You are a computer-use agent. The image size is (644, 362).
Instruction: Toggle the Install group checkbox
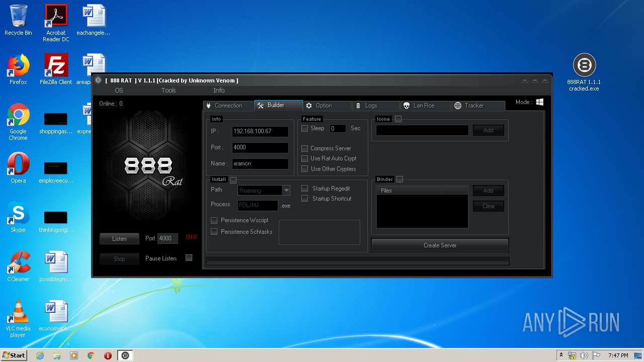(233, 180)
